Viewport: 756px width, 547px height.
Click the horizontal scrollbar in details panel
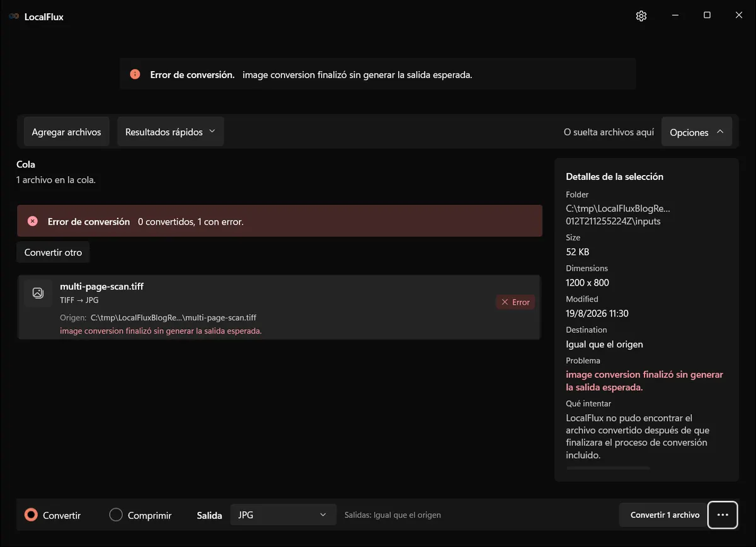coord(608,468)
